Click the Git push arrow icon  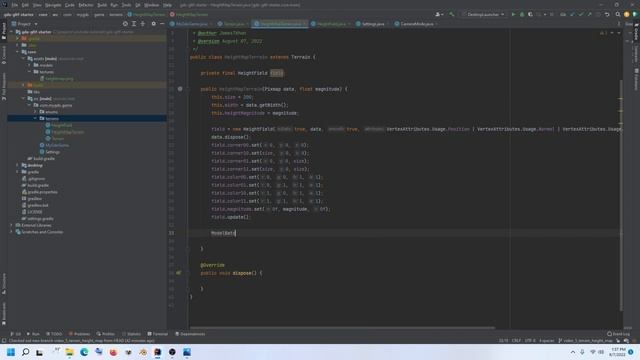(x=589, y=14)
